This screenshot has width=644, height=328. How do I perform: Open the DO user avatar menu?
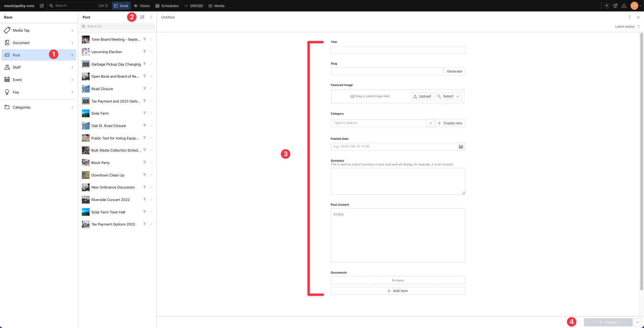click(634, 5)
